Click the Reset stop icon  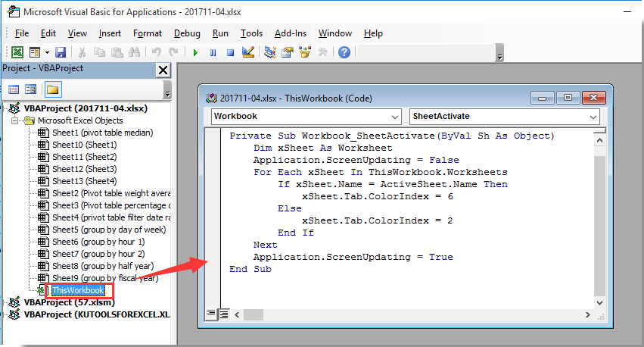229,52
